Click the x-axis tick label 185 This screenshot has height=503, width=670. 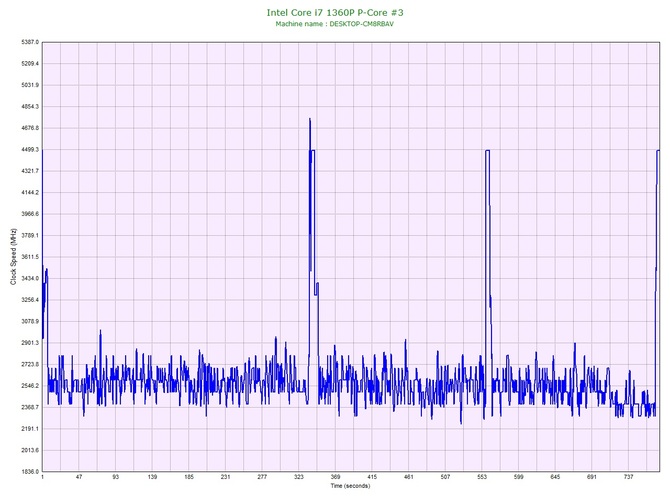(x=189, y=477)
